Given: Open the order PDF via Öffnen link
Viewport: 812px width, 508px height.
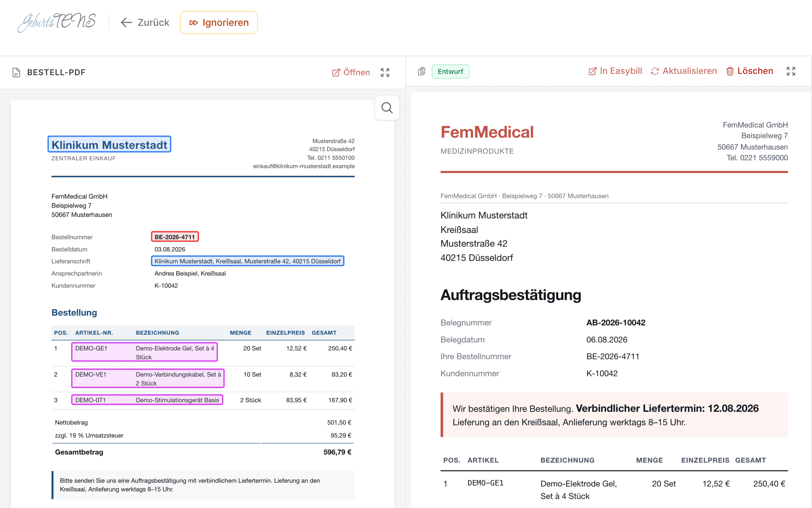Looking at the screenshot, I should click(x=351, y=72).
